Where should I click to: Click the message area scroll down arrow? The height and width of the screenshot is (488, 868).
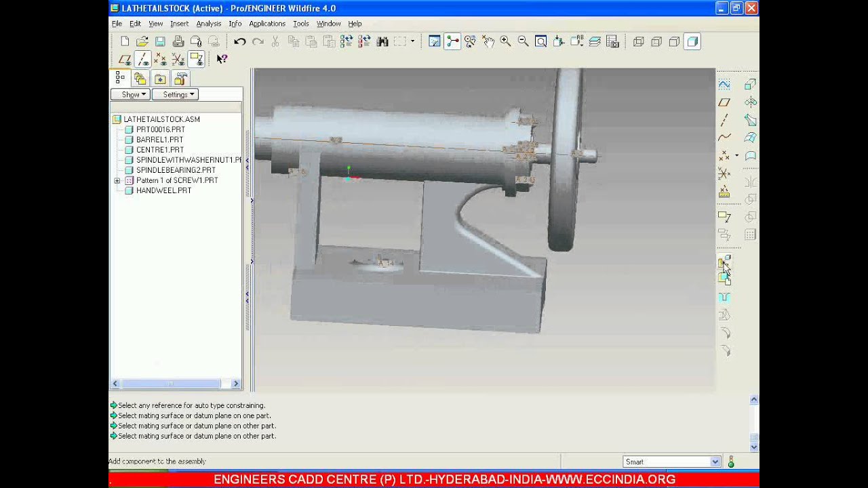(x=754, y=447)
